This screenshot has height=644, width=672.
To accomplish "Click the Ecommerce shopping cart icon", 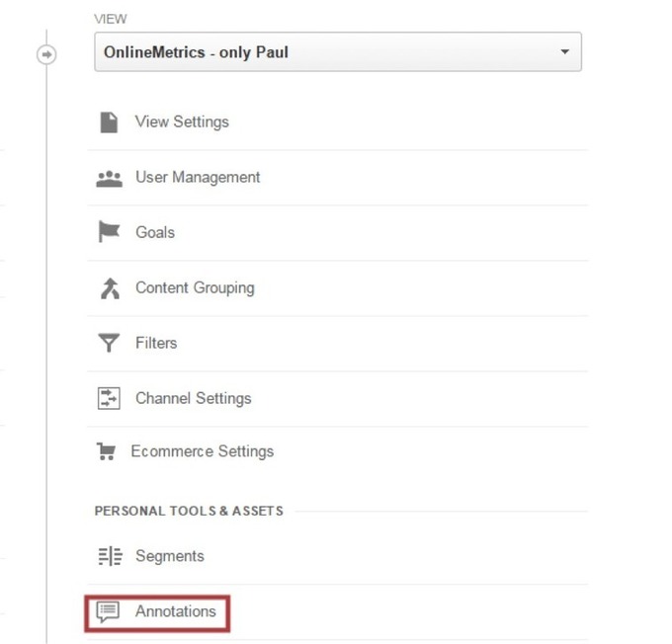I will pyautogui.click(x=107, y=451).
